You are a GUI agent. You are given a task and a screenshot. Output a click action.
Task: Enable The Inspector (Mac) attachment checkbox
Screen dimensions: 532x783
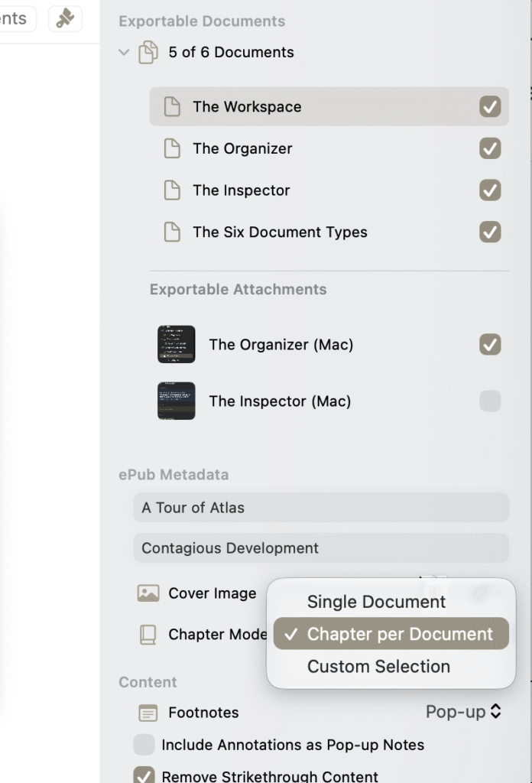pyautogui.click(x=490, y=401)
